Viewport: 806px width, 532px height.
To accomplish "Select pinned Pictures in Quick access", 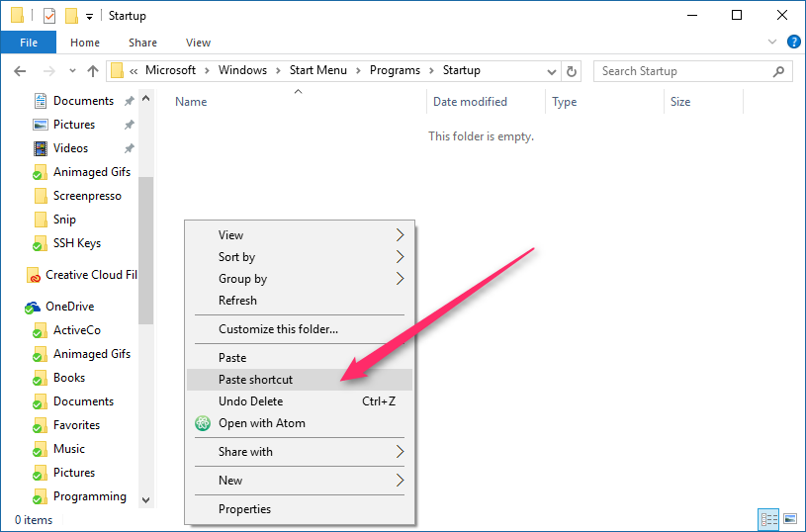I will [73, 125].
